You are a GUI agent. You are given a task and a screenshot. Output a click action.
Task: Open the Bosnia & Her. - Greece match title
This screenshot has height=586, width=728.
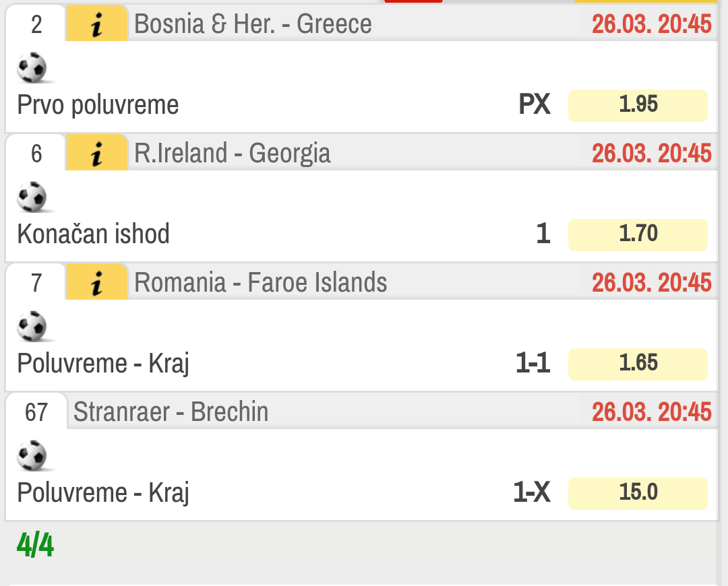point(253,24)
